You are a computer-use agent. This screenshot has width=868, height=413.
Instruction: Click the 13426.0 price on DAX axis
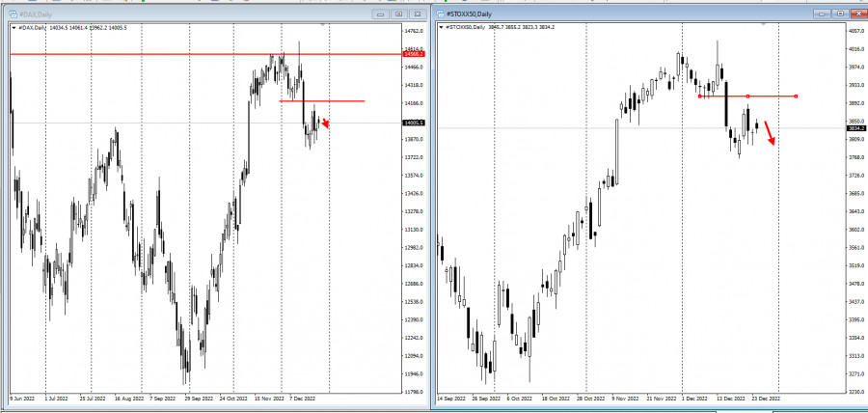[415, 193]
